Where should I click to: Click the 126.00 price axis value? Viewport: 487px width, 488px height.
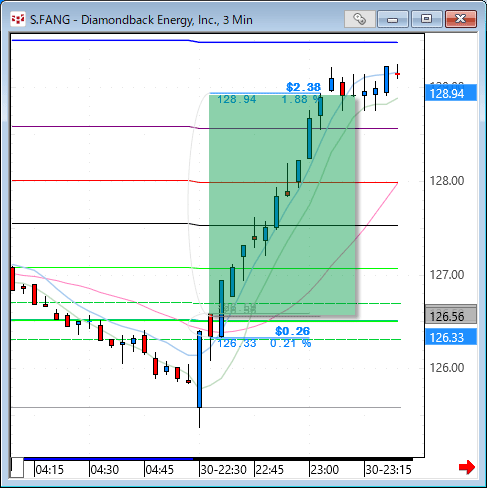[x=447, y=368]
